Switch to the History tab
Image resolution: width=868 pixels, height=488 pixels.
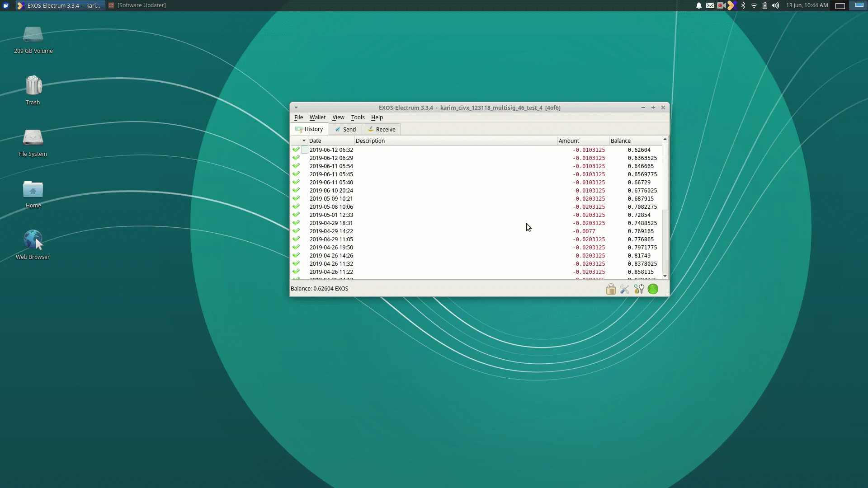309,129
